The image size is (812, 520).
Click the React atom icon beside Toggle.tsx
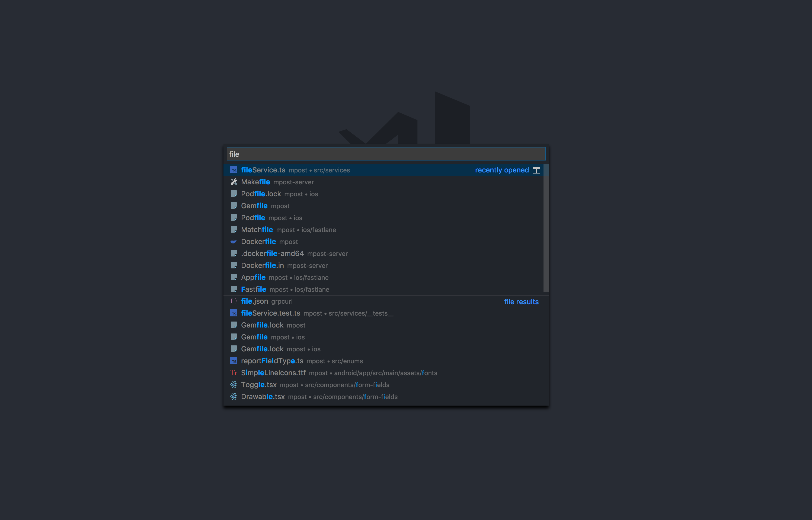pyautogui.click(x=234, y=385)
